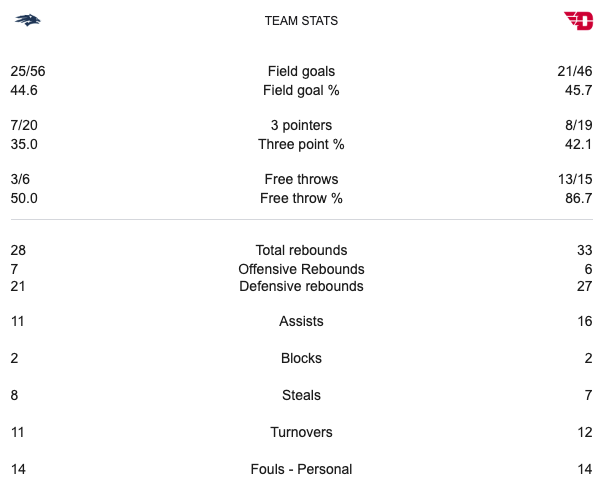Click the Turnovers stat label
This screenshot has width=604, height=495.
pos(301,432)
